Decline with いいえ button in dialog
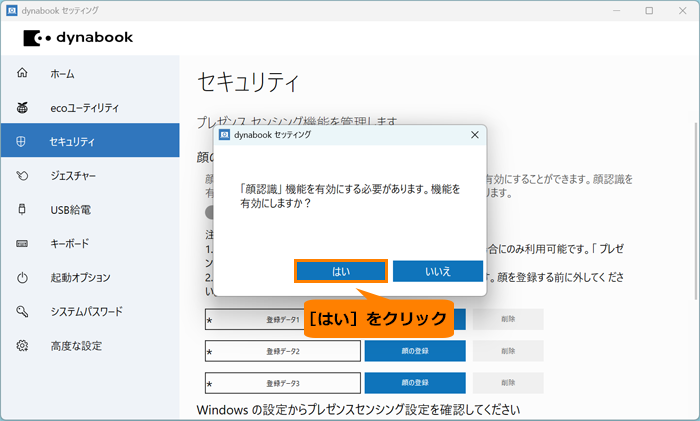The image size is (700, 421). click(x=438, y=271)
